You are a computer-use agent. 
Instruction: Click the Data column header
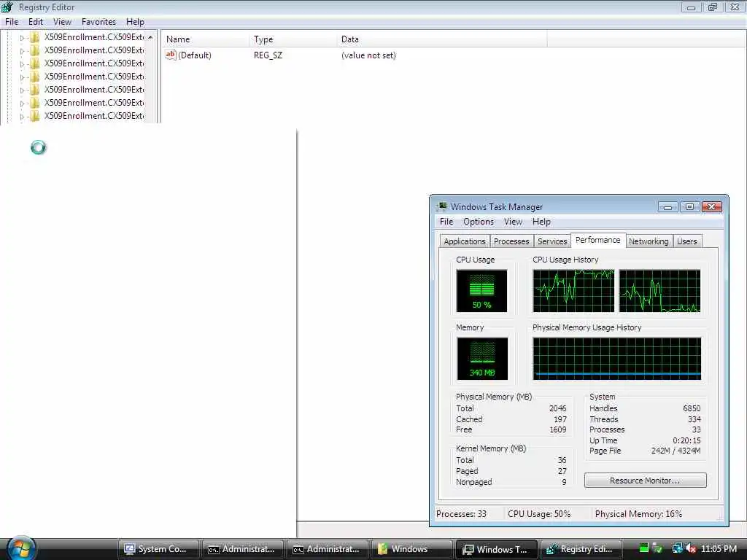[442, 39]
